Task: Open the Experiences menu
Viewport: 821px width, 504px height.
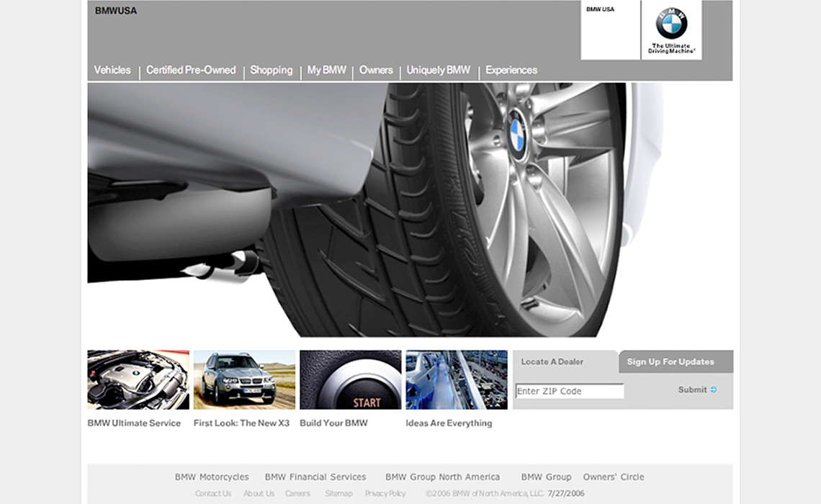Action: [x=511, y=70]
